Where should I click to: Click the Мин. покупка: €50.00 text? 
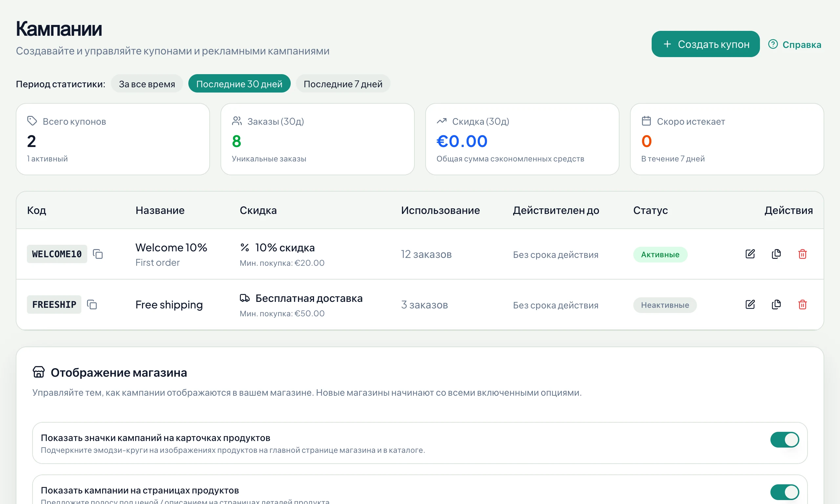tap(282, 313)
